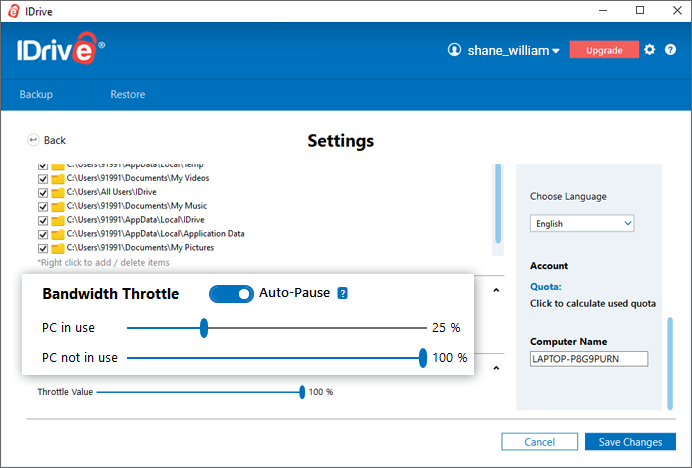Open the help question mark icon in header
The height and width of the screenshot is (468, 692).
pos(670,50)
